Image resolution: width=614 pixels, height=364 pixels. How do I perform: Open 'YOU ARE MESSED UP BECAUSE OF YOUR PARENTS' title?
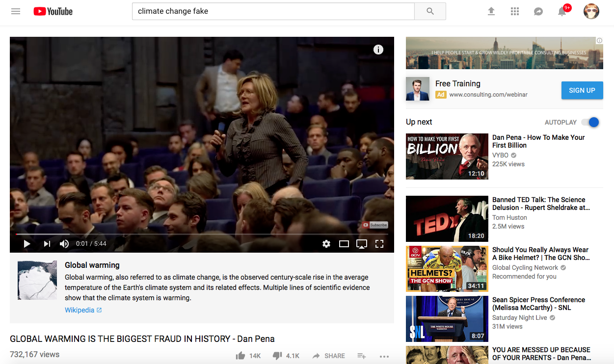pyautogui.click(x=541, y=354)
